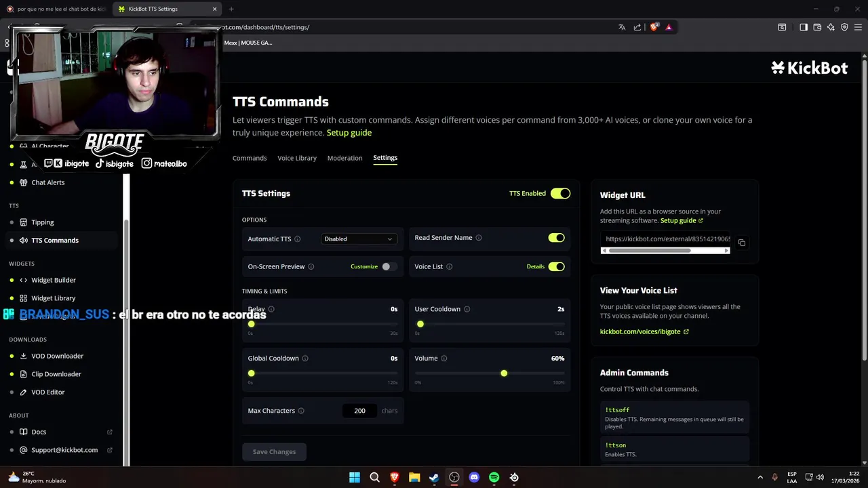Screen dimensions: 868x488
Task: Open TTS Commands in the sidebar
Action: point(54,240)
